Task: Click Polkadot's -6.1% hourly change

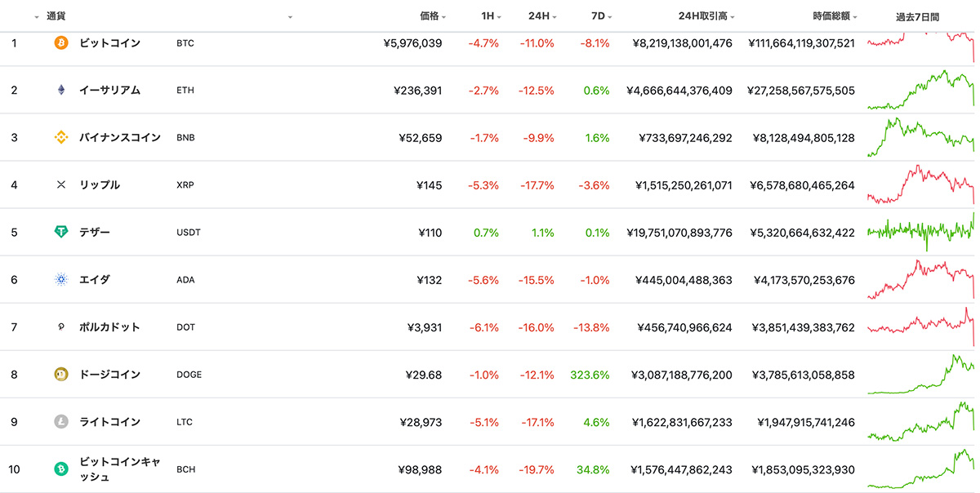Action: click(x=483, y=326)
